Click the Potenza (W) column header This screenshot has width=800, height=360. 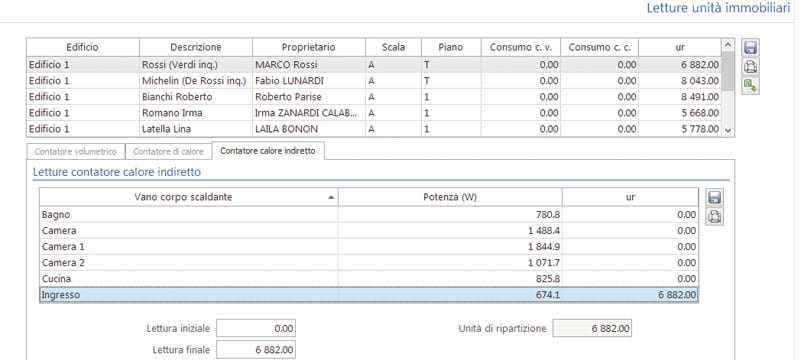coord(450,197)
